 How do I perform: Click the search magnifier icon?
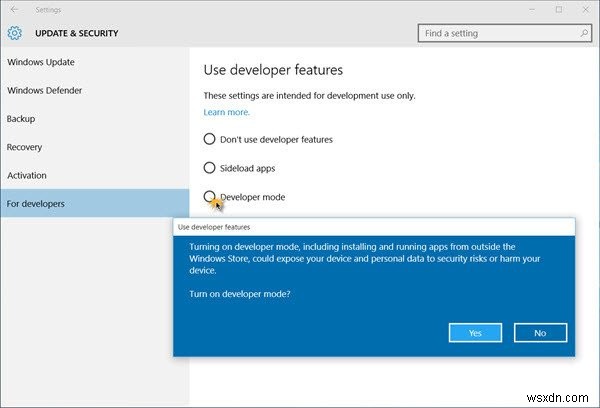click(x=584, y=33)
